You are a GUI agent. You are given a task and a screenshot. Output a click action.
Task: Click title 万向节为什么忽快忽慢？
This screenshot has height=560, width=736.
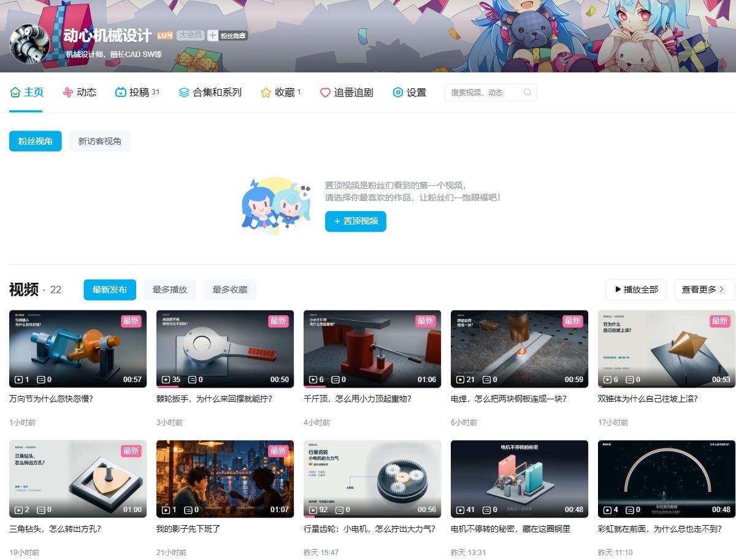51,399
